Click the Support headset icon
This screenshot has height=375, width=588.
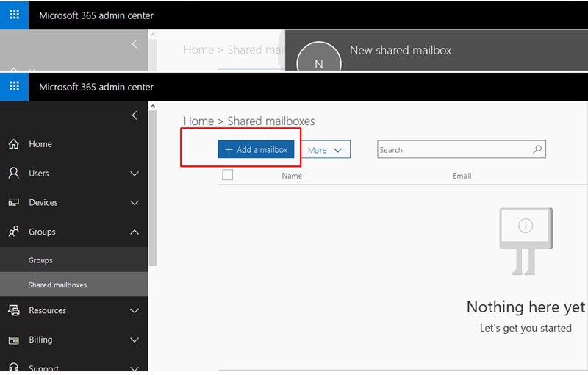click(13, 367)
